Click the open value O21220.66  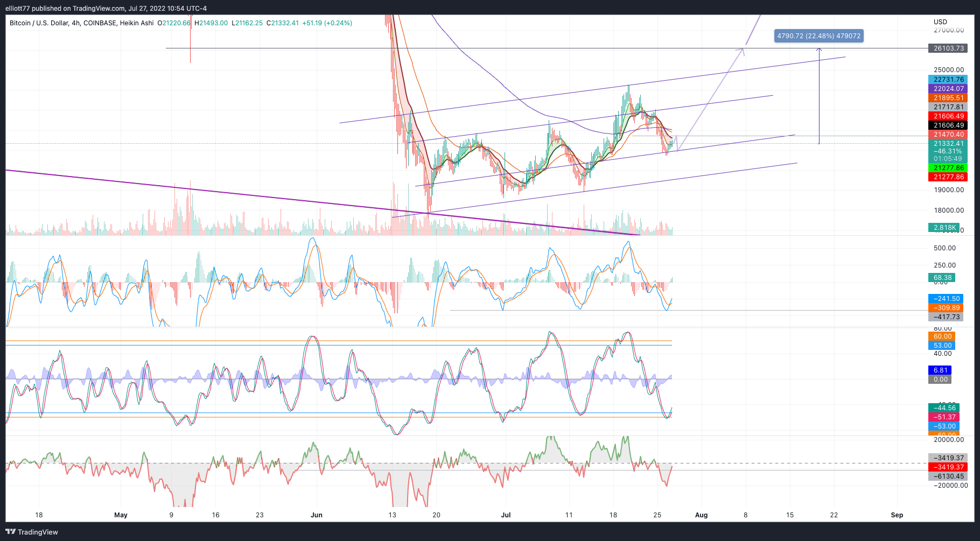click(174, 23)
